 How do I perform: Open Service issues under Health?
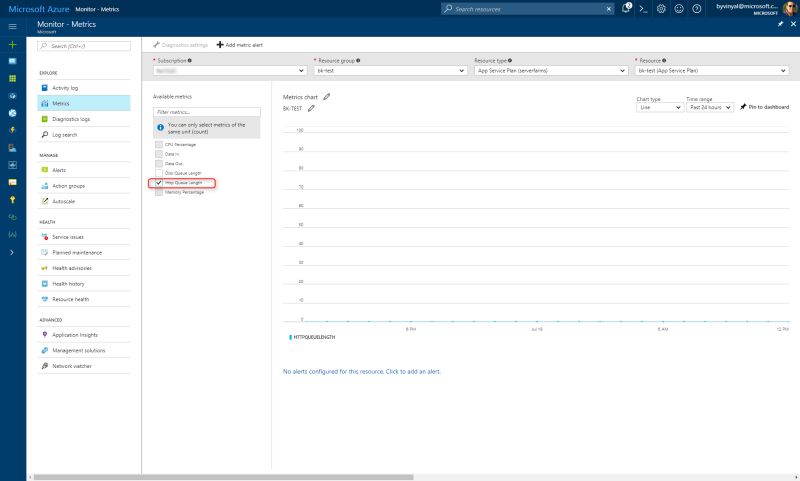pyautogui.click(x=84, y=237)
